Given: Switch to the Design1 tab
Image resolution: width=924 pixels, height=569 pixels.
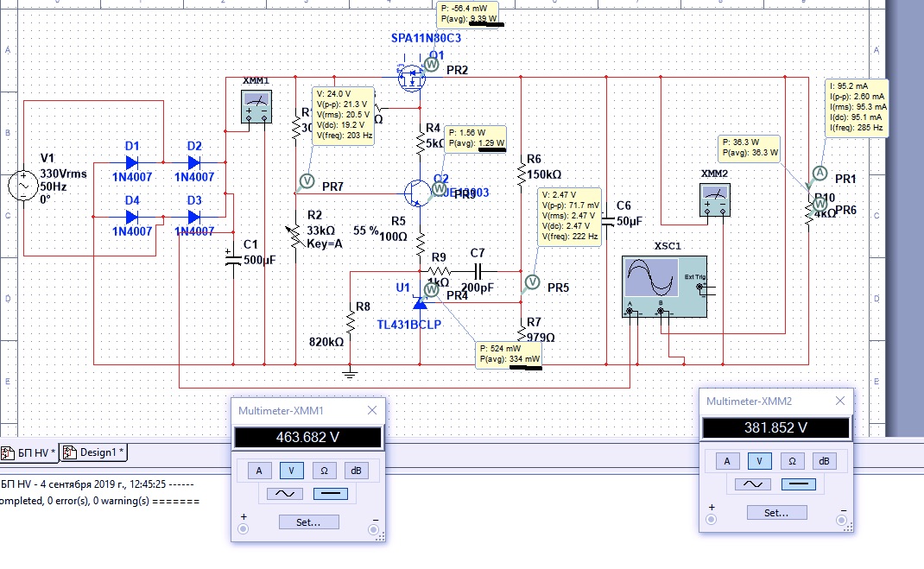Looking at the screenshot, I should 99,452.
